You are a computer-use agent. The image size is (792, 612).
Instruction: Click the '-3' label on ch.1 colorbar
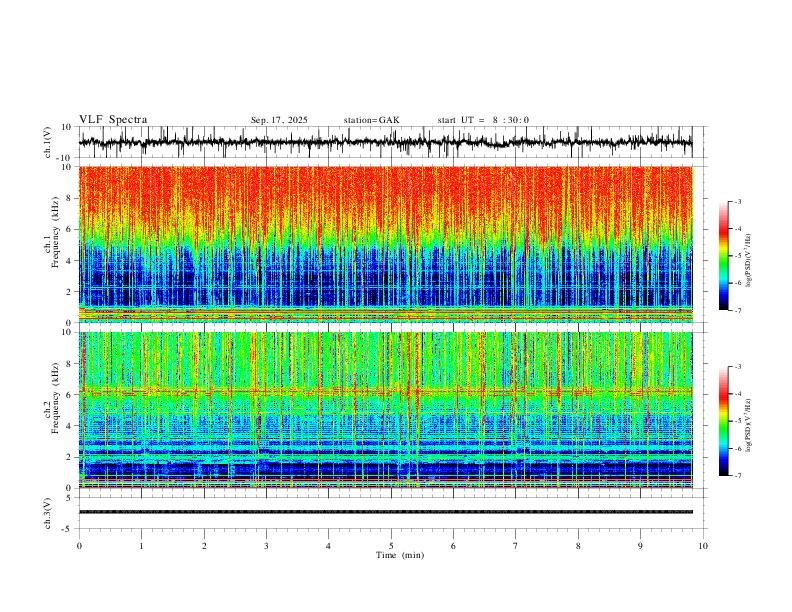tap(737, 201)
